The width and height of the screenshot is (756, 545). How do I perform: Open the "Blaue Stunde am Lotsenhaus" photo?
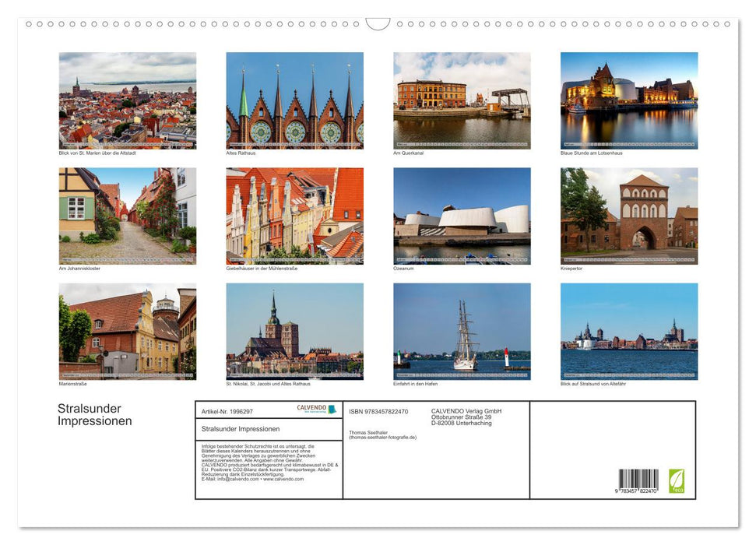[629, 100]
